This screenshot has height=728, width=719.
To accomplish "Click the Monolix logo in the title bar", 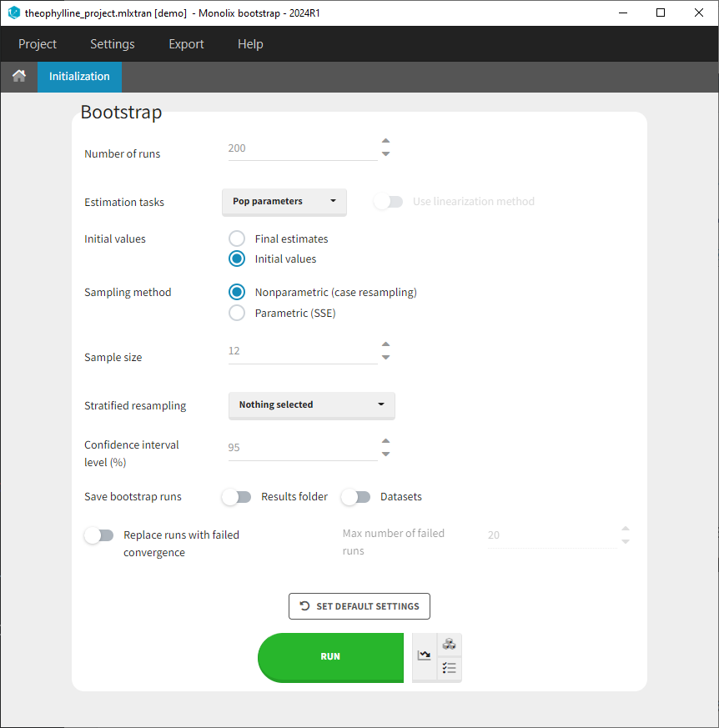I will 13,13.
